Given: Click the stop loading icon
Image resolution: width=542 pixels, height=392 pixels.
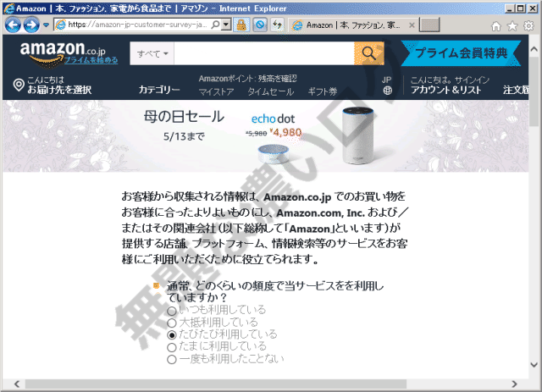Looking at the screenshot, I should (x=260, y=25).
